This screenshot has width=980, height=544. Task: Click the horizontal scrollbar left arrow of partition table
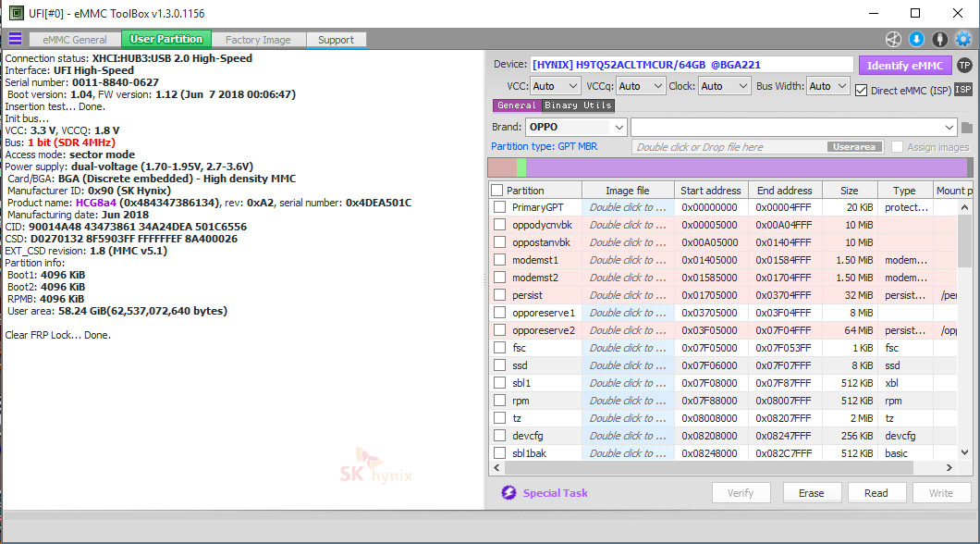point(496,467)
